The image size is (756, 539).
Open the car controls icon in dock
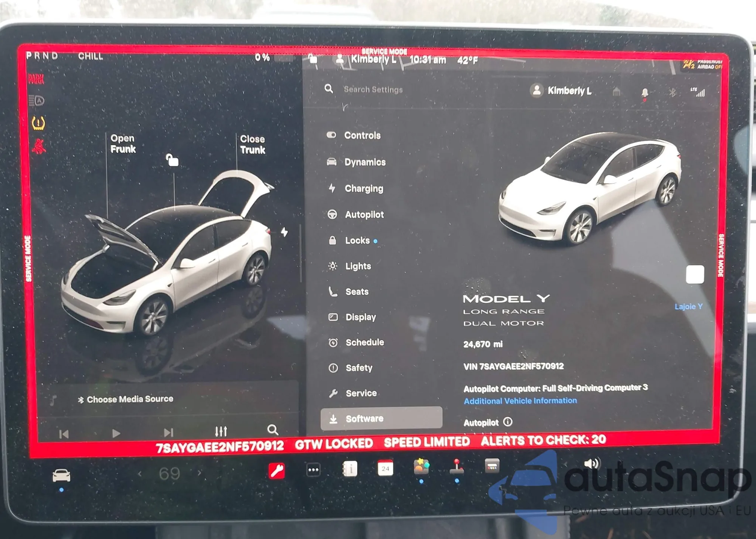61,475
